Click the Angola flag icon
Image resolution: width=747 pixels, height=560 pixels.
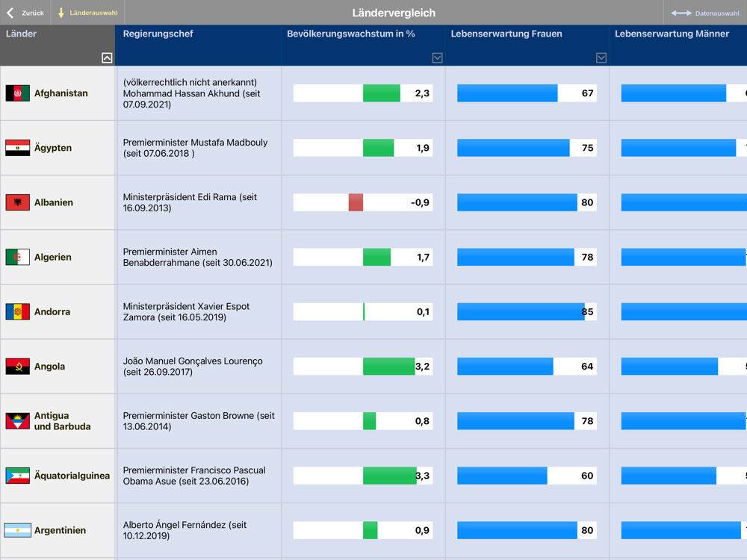[18, 366]
